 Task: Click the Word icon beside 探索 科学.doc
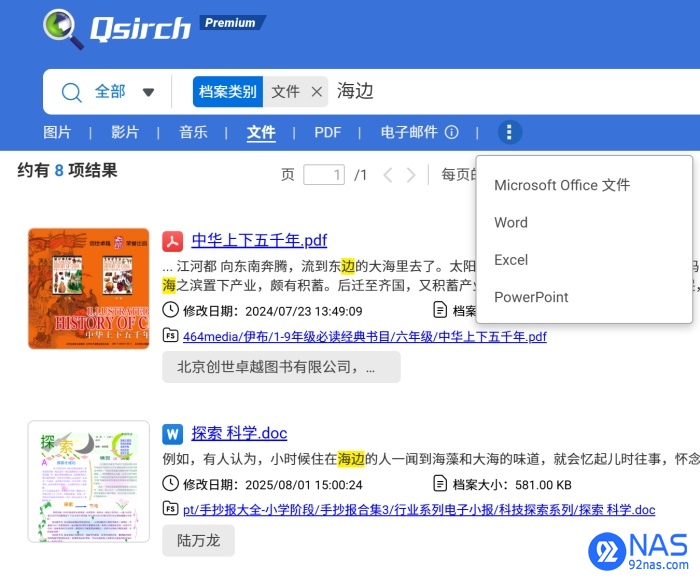click(x=172, y=434)
